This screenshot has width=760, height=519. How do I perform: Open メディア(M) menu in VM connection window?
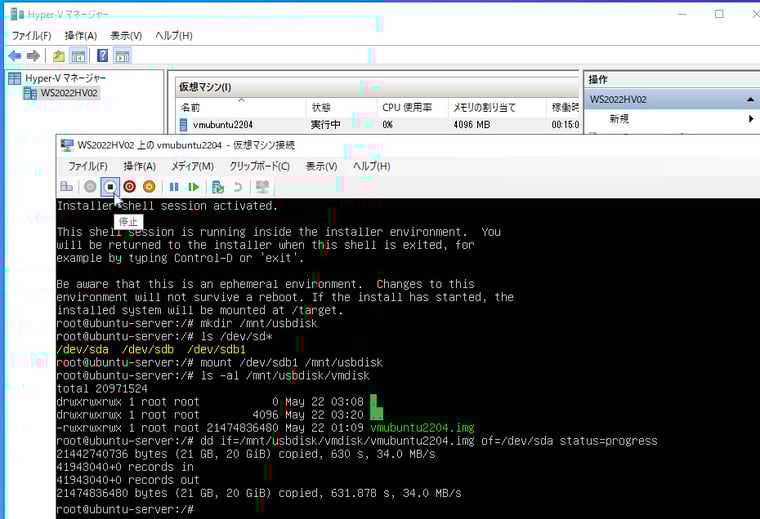(192, 166)
